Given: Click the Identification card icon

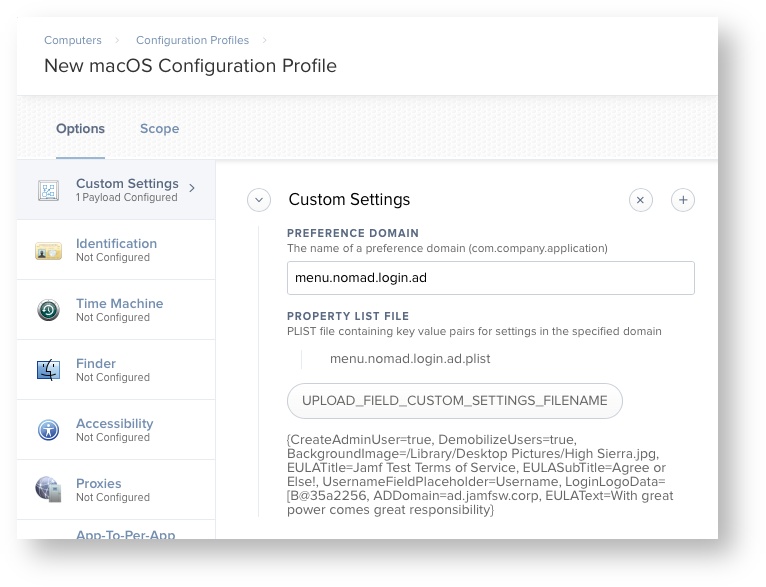Looking at the screenshot, I should click(48, 250).
